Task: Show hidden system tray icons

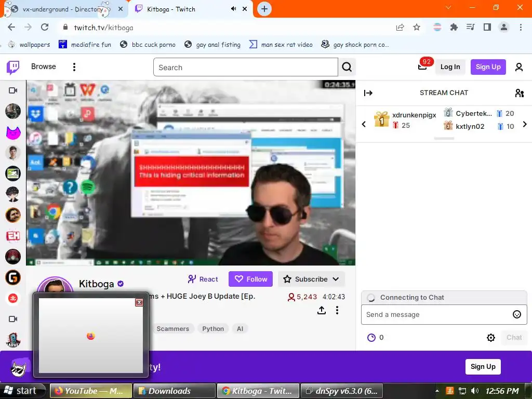Action: pos(437,391)
